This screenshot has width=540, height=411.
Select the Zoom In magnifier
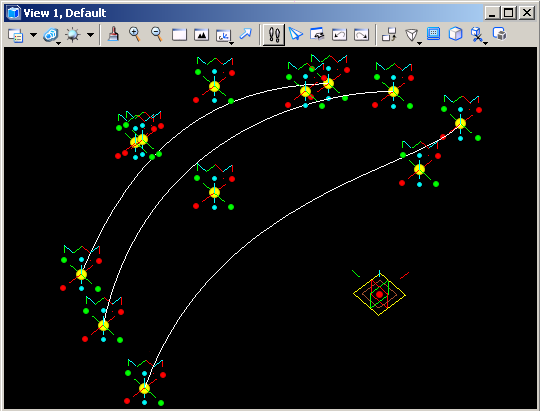coord(135,34)
